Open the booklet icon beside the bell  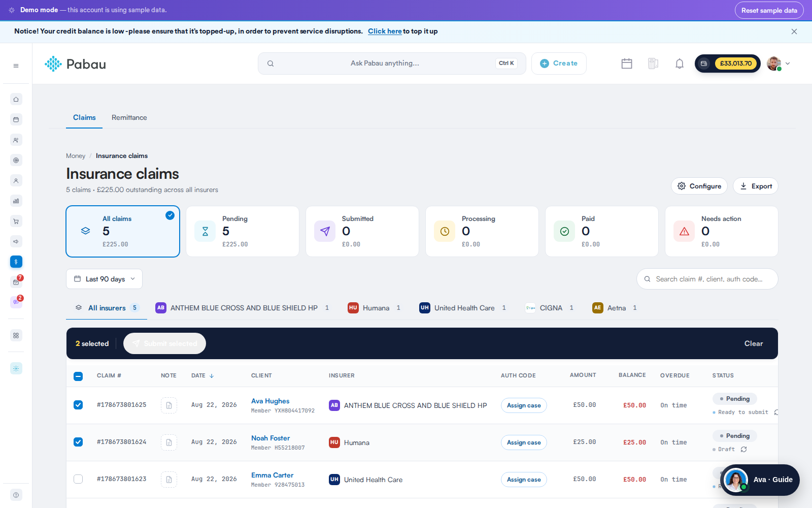pos(653,63)
